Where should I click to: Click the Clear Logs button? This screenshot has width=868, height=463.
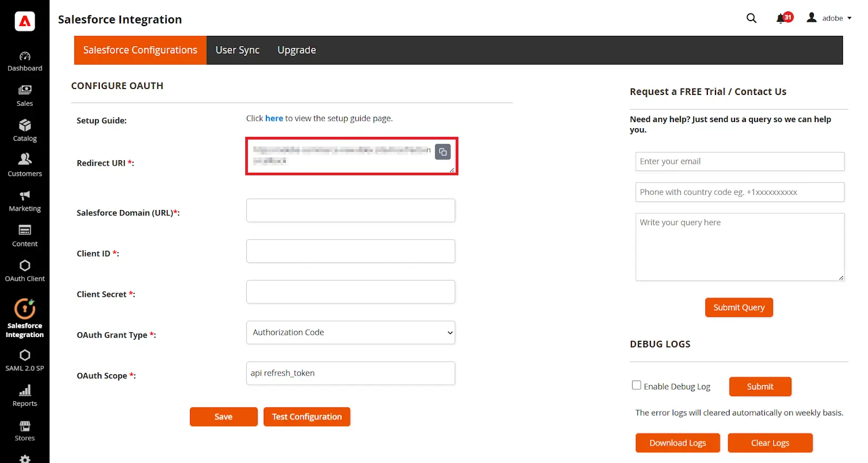770,443
